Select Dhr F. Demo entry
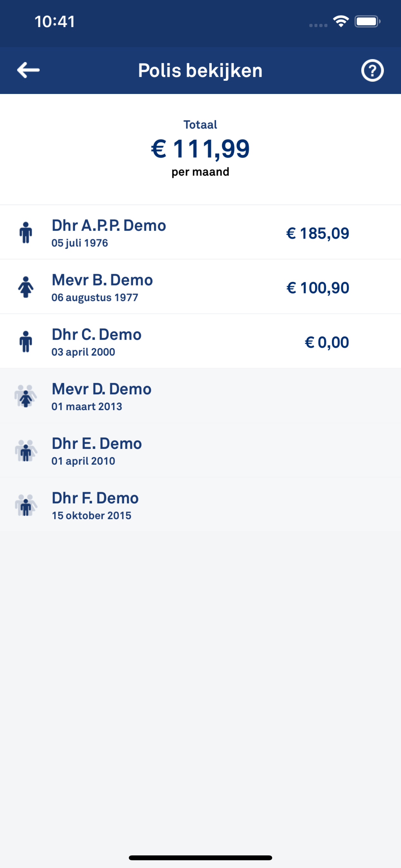This screenshot has height=868, width=401. tap(95, 498)
